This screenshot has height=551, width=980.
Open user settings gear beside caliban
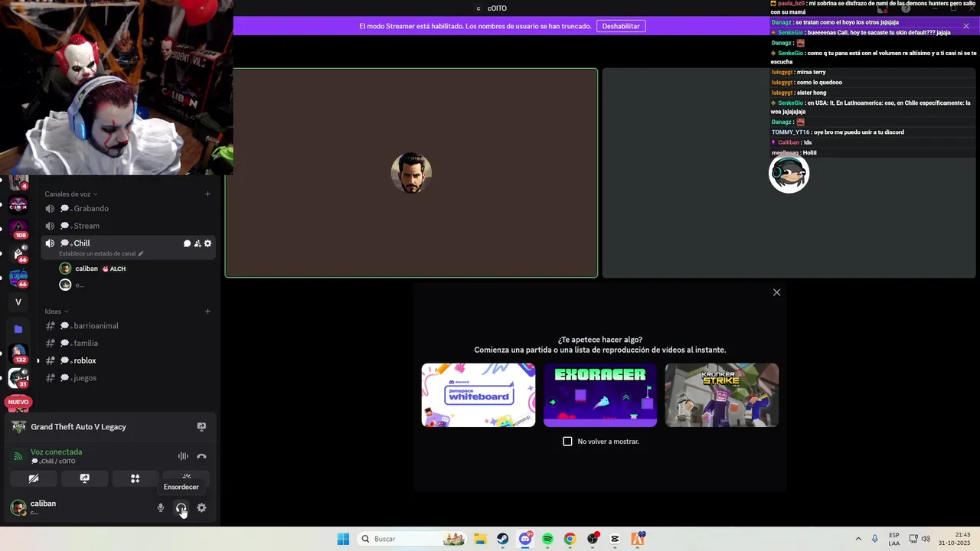point(201,507)
